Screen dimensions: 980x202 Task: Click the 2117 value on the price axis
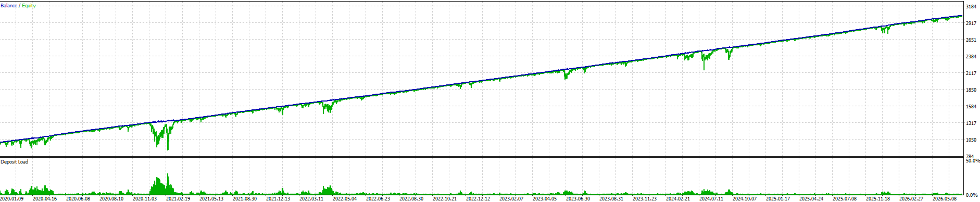click(971, 73)
